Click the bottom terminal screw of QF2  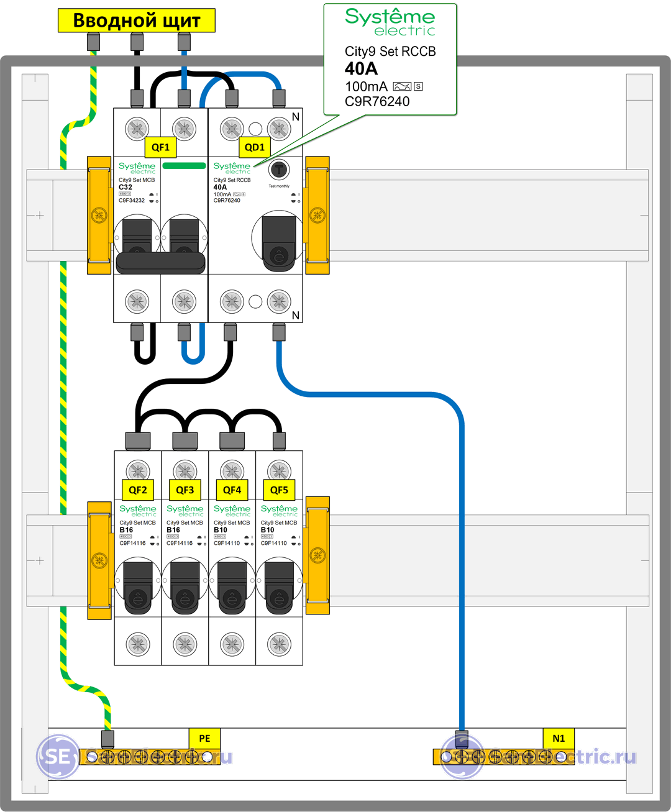[x=138, y=644]
